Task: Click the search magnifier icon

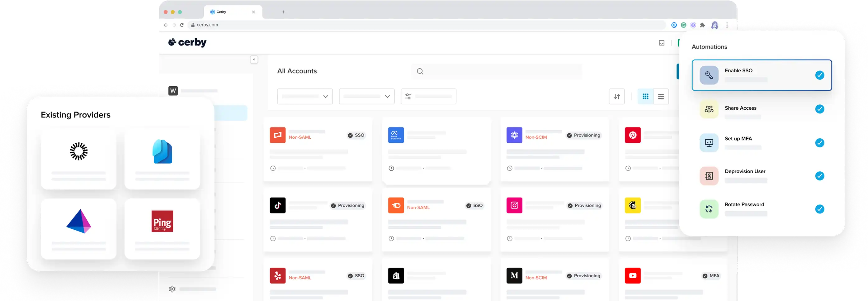Action: click(x=420, y=71)
